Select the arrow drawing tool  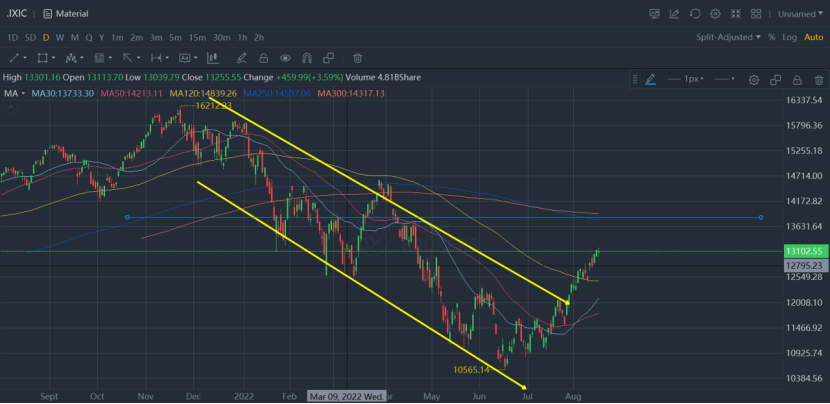point(128,58)
